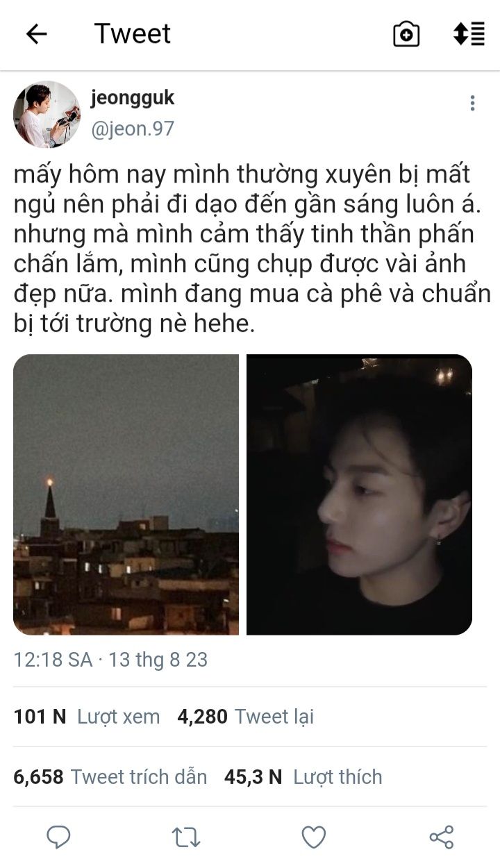Like the tweet with heart icon
Screen dimensions: 500x868
[314, 838]
